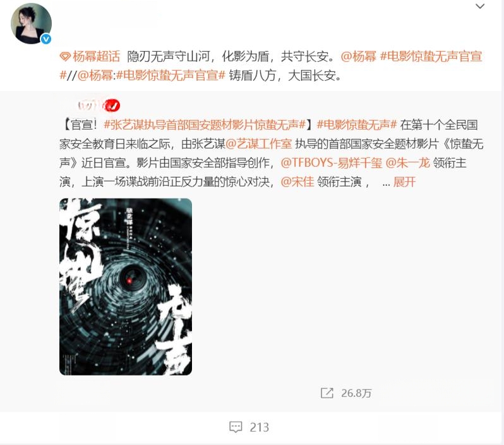Expand full post text with 展开
Image resolution: width=504 pixels, height=445 pixels.
[404, 182]
